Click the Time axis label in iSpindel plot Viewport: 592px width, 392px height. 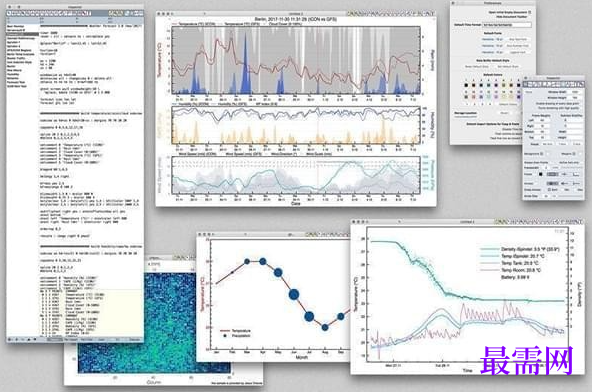click(468, 371)
